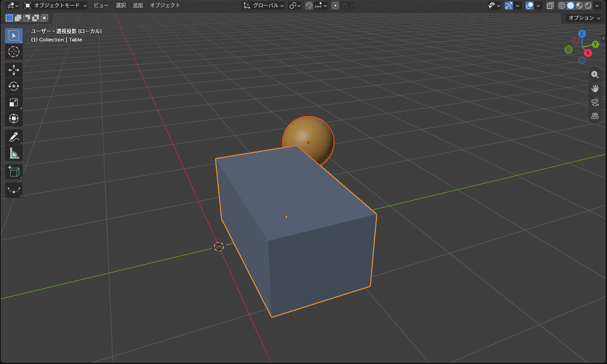Open the editor type dropdown

point(13,6)
